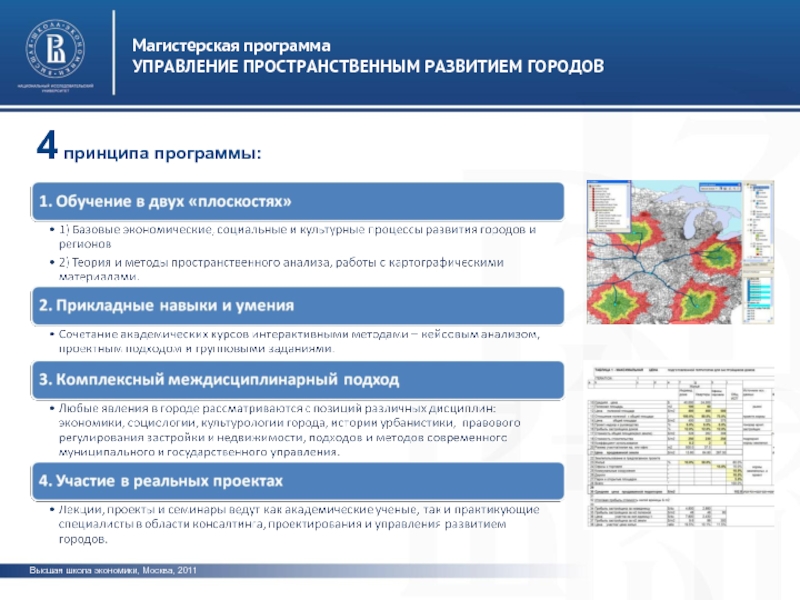Open the spreadsheet table screenshot thumbnail
800x600 pixels.
pos(681,446)
